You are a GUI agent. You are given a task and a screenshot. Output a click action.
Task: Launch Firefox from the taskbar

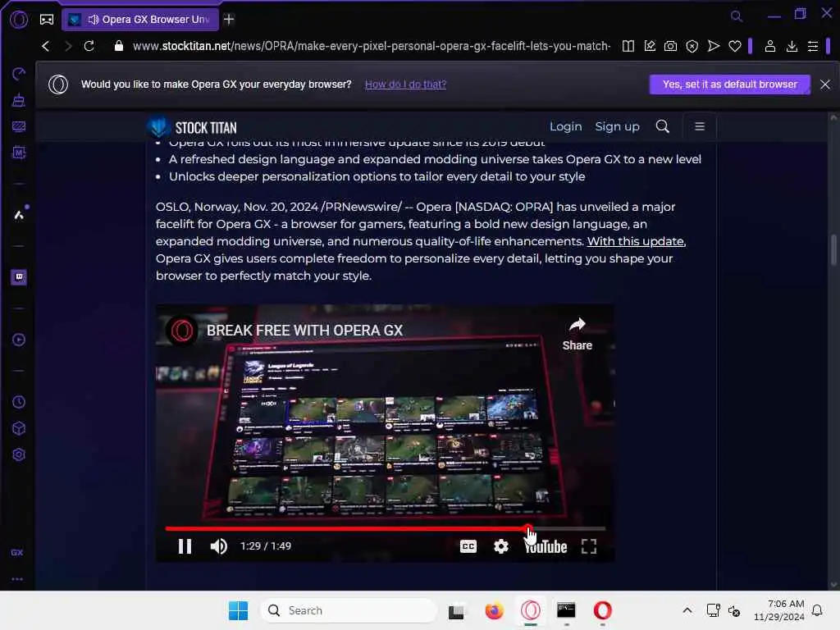tap(494, 610)
